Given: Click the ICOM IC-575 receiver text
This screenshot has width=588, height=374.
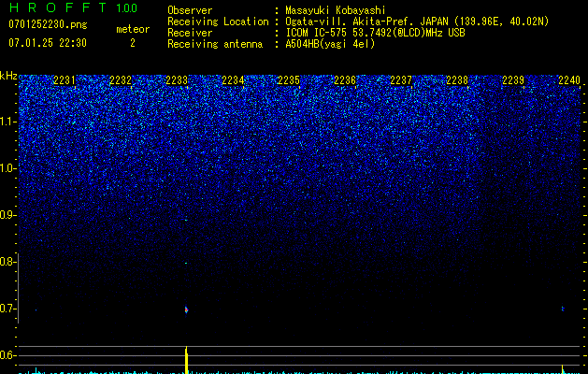Looking at the screenshot, I should pyautogui.click(x=375, y=33).
